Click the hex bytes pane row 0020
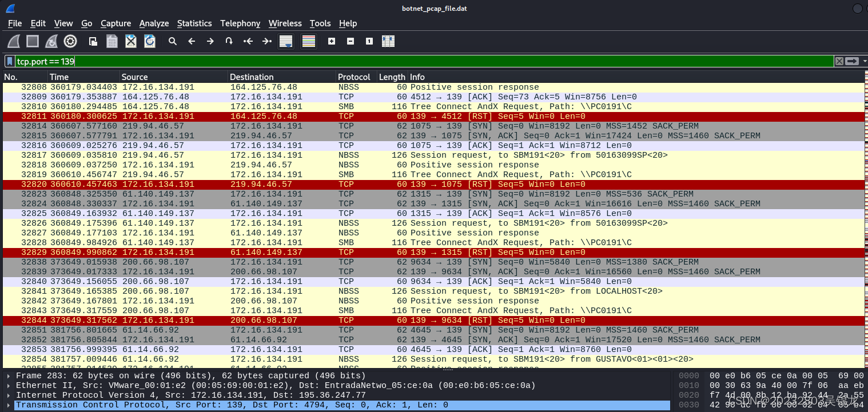Viewport: 868px width, 412px height. (x=771, y=395)
